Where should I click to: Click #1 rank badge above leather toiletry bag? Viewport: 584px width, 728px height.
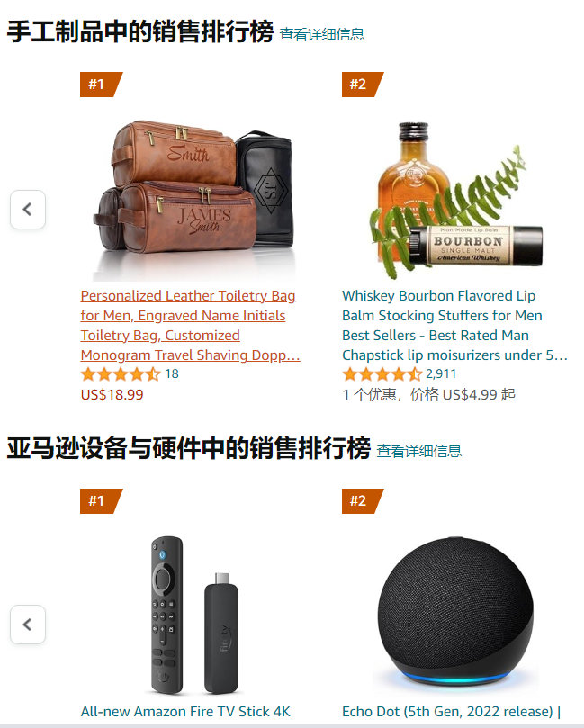tap(101, 85)
